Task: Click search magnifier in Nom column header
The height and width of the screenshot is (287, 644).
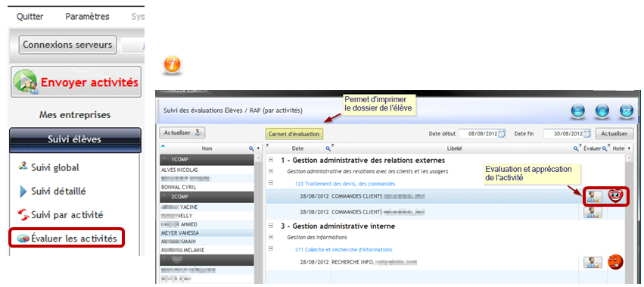Action: (x=251, y=148)
